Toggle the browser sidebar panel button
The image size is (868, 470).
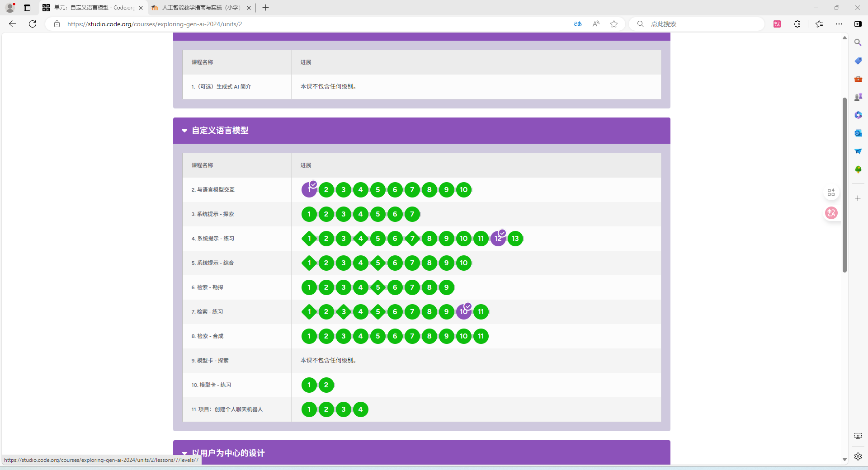point(858,24)
